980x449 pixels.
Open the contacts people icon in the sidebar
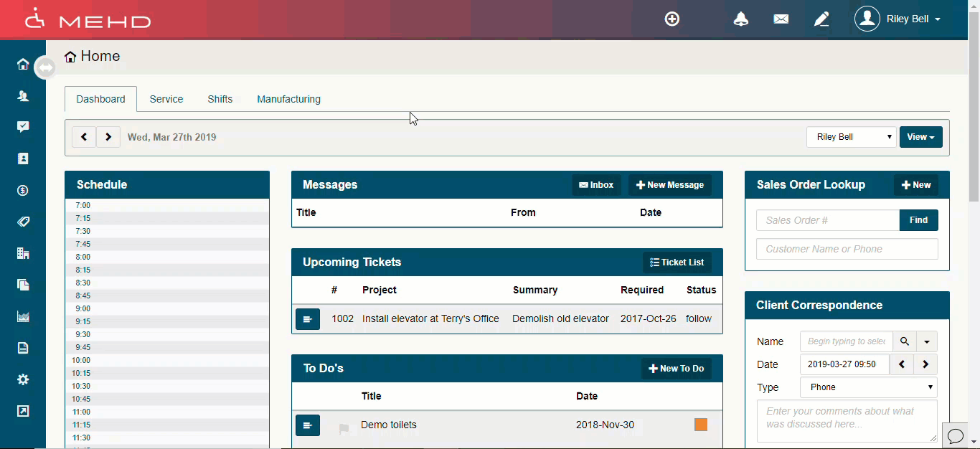pos(23,95)
